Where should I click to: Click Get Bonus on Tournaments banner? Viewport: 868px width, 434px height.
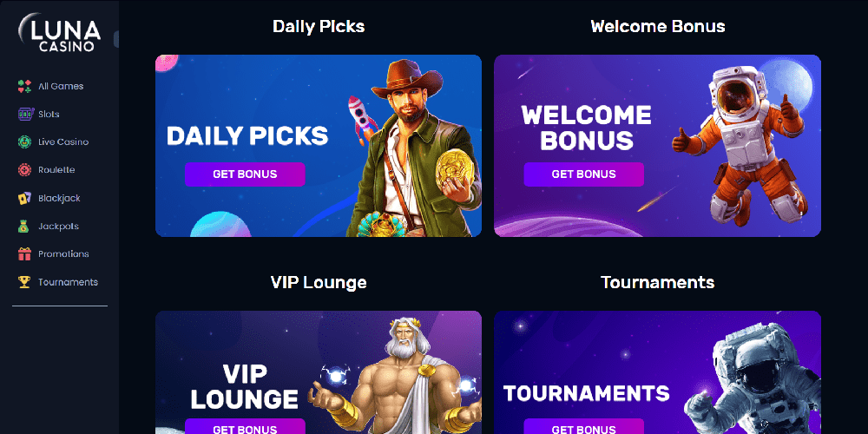pyautogui.click(x=584, y=427)
